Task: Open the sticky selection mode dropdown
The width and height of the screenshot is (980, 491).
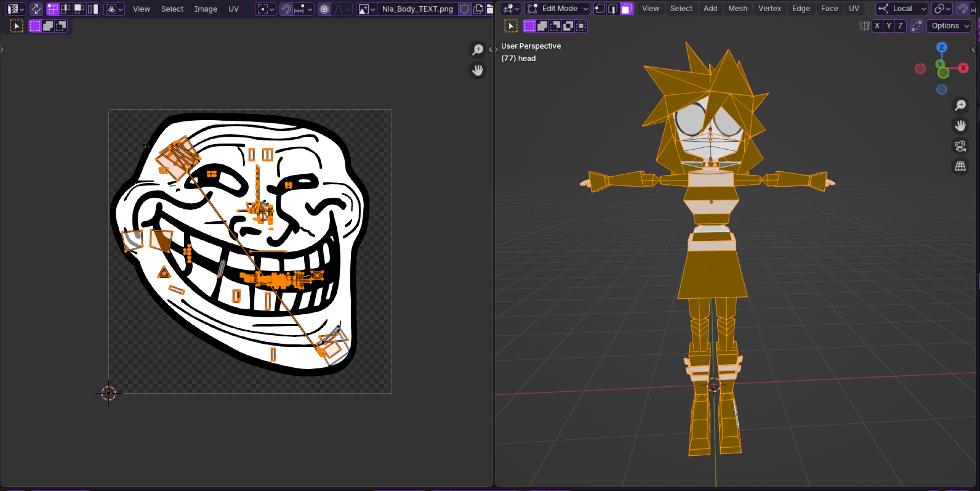Action: tap(114, 9)
